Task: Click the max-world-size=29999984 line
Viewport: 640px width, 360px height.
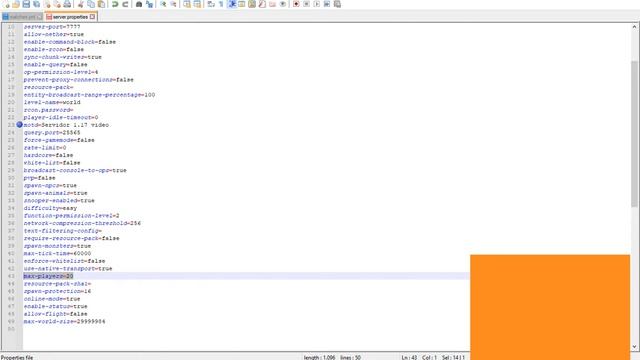Action: click(x=64, y=321)
